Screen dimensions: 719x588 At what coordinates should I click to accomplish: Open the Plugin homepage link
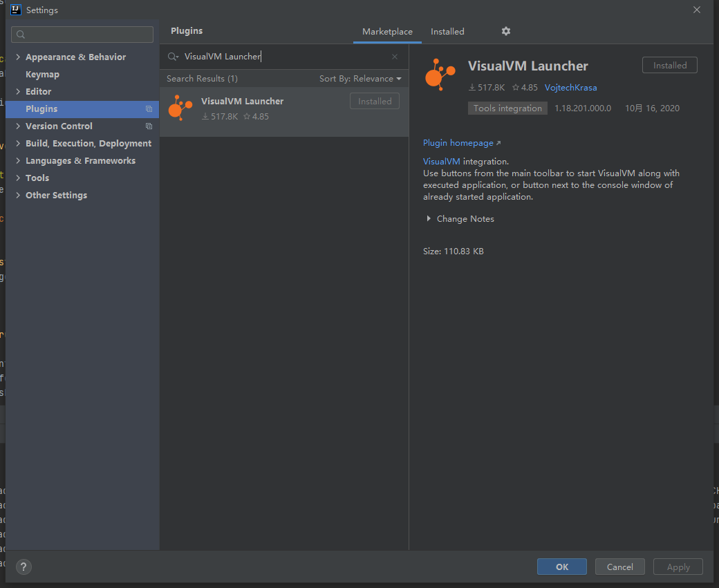click(x=458, y=142)
